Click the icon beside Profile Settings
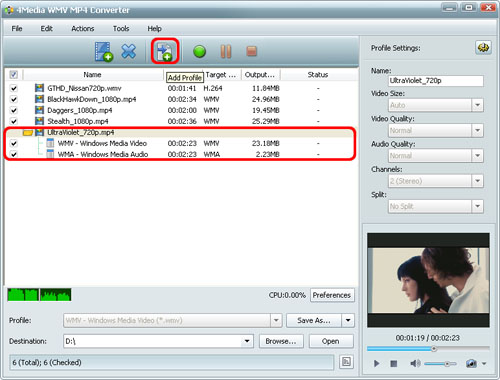The height and width of the screenshot is (380, 500). point(483,48)
